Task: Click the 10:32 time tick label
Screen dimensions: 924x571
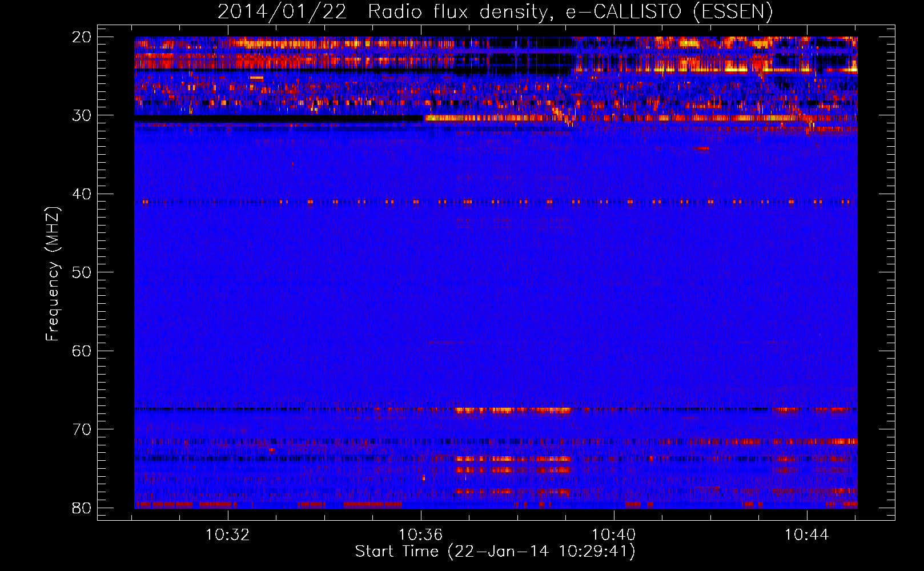Action: tap(228, 535)
